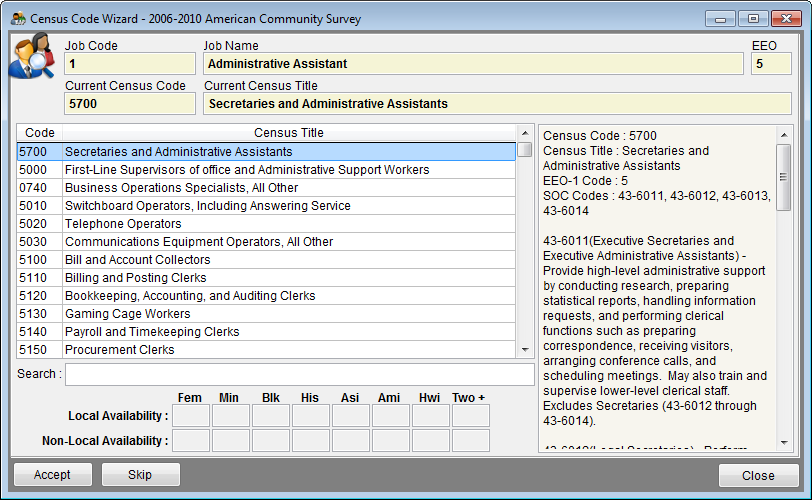Click the Non-Local Availability Hwi box

click(x=431, y=440)
